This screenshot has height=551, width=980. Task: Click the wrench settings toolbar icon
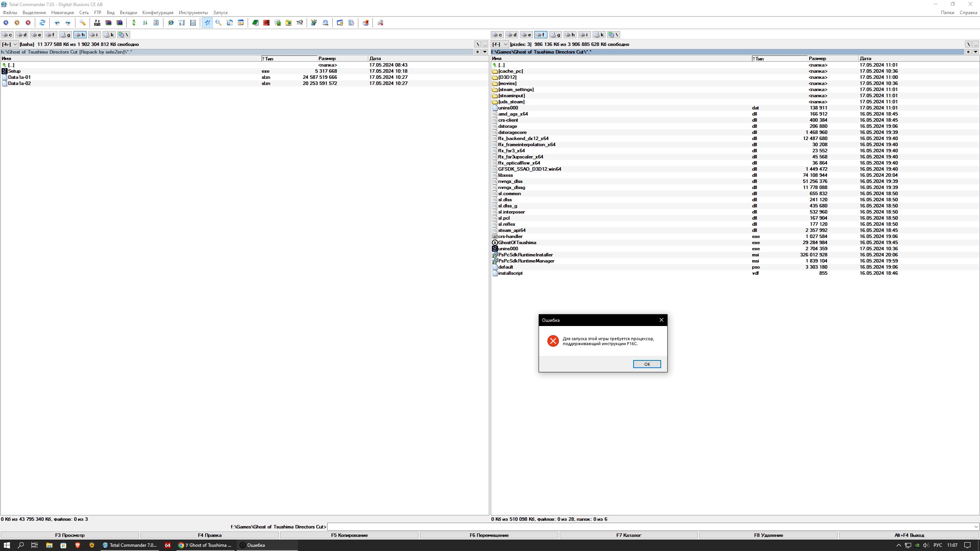[82, 23]
